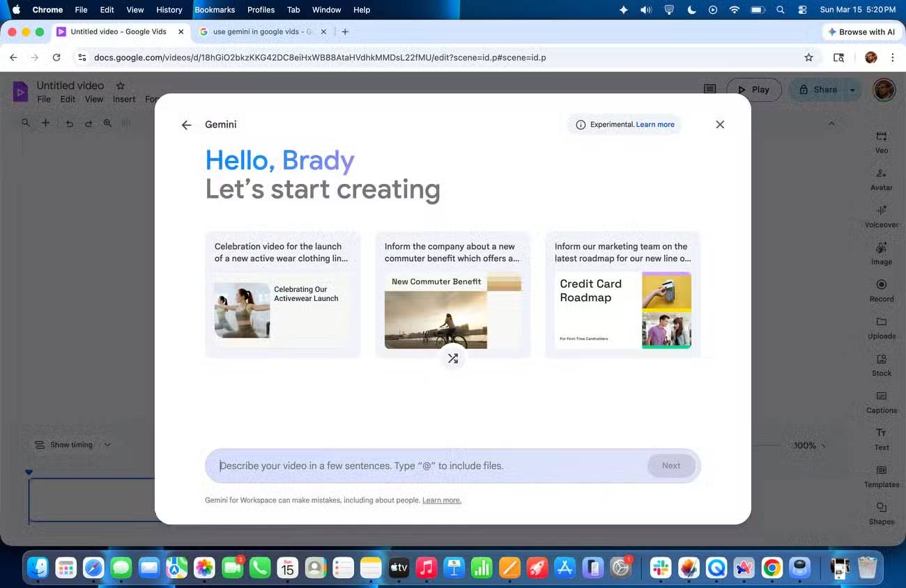Click the Share button
The height and width of the screenshot is (588, 906).
click(x=817, y=90)
